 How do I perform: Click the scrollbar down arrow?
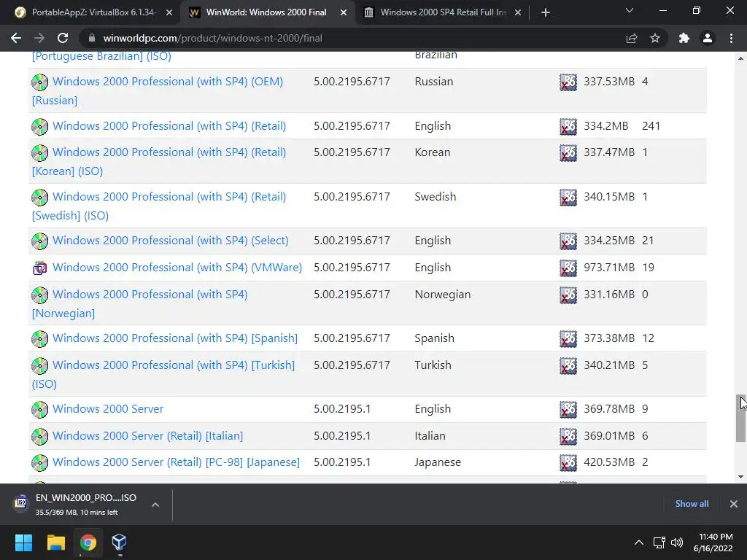click(x=741, y=477)
